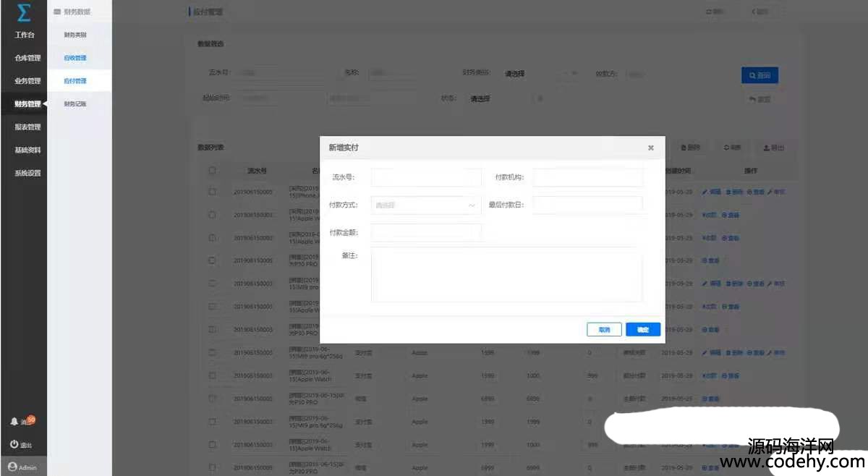Focus the 付款金额 input field
Image resolution: width=868 pixels, height=476 pixels.
pos(426,233)
